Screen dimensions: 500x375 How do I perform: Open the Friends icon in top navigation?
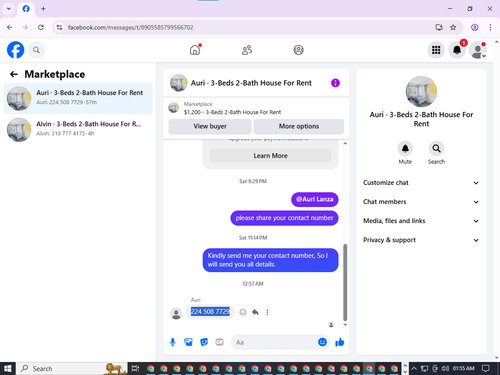247,50
